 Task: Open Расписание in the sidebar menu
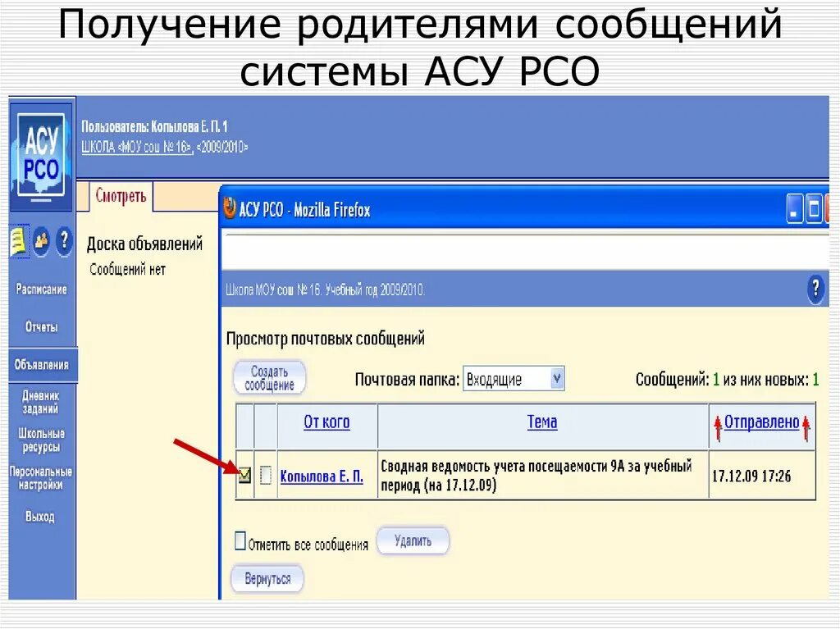pyautogui.click(x=41, y=289)
